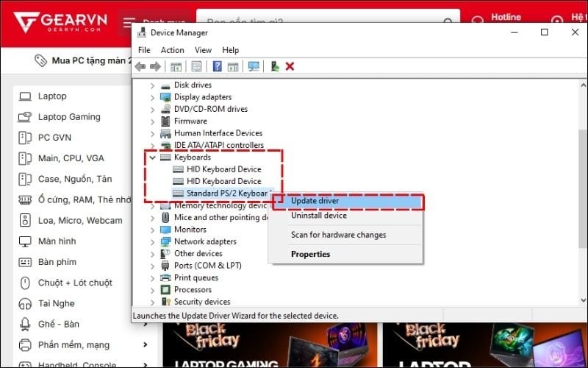Choose Update driver from context menu

point(315,200)
